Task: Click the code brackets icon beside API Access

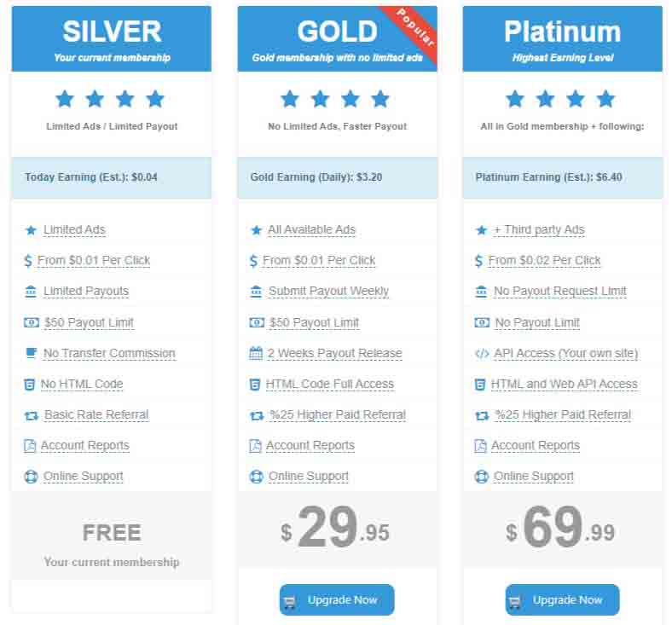Action: point(482,353)
